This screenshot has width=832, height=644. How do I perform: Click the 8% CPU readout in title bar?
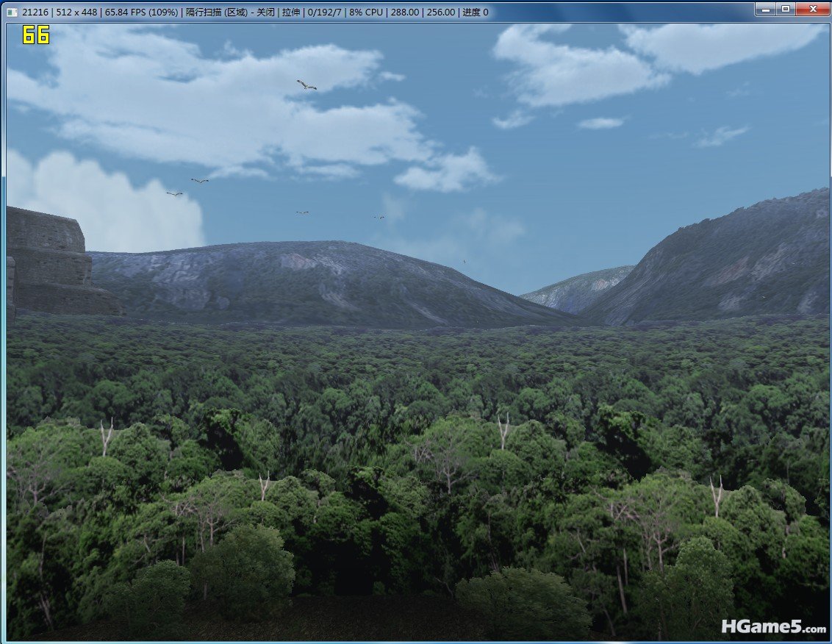(x=366, y=12)
